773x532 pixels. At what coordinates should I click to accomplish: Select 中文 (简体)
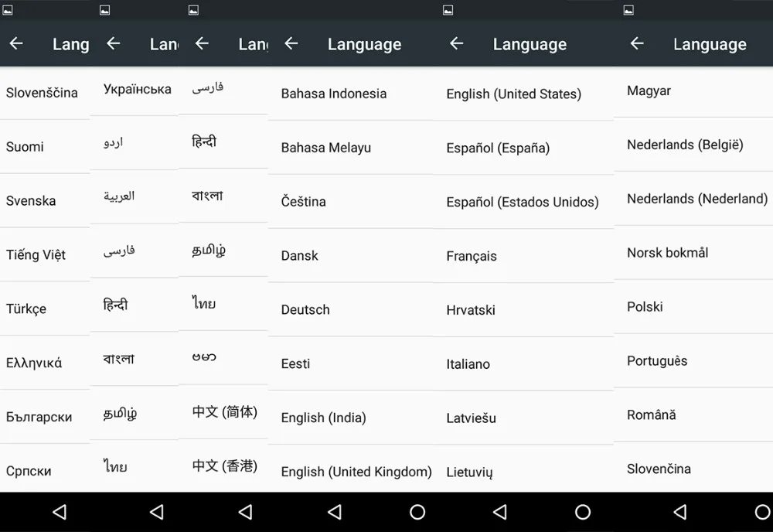(x=223, y=411)
